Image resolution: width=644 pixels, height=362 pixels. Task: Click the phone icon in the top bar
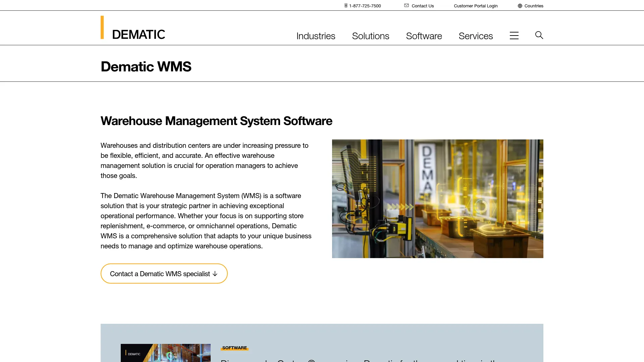tap(345, 5)
